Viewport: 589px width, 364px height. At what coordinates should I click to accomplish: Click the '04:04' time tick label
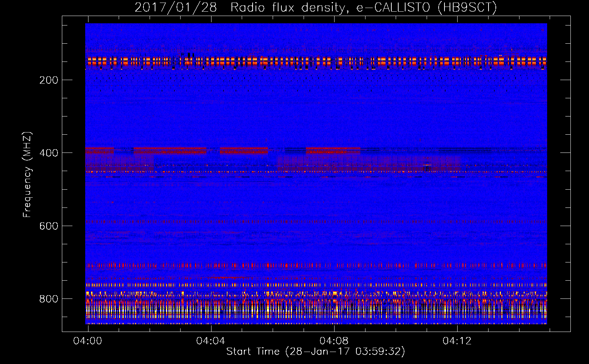pyautogui.click(x=211, y=341)
